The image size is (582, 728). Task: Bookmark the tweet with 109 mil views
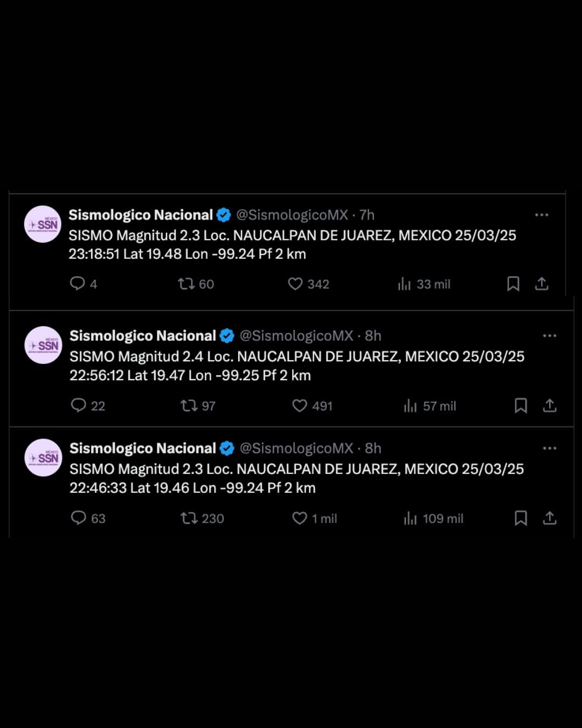(521, 518)
